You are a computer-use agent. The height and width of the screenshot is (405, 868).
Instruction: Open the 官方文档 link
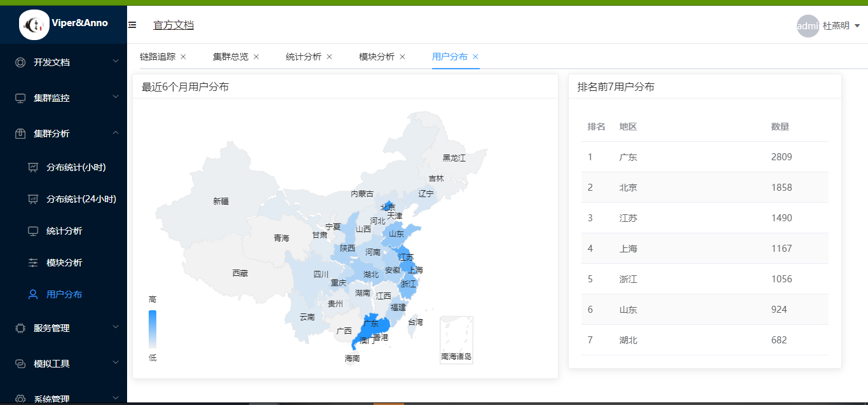[x=173, y=25]
